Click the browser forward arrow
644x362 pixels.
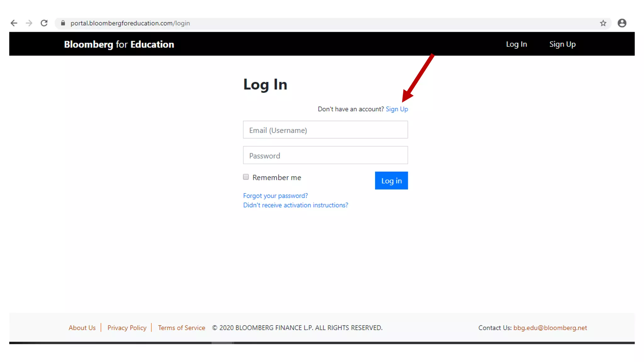coord(29,23)
